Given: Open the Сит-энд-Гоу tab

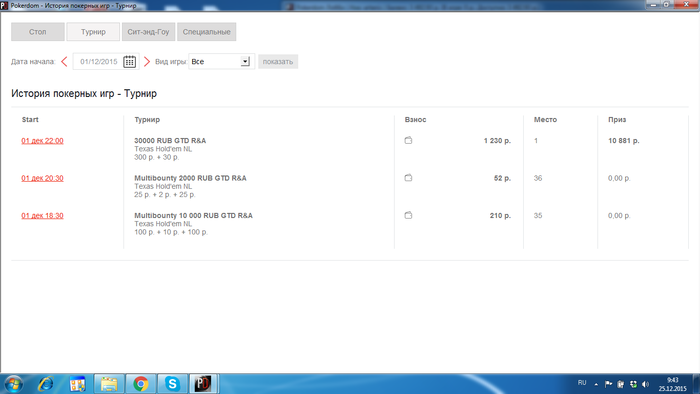Looking at the screenshot, I should (x=148, y=32).
